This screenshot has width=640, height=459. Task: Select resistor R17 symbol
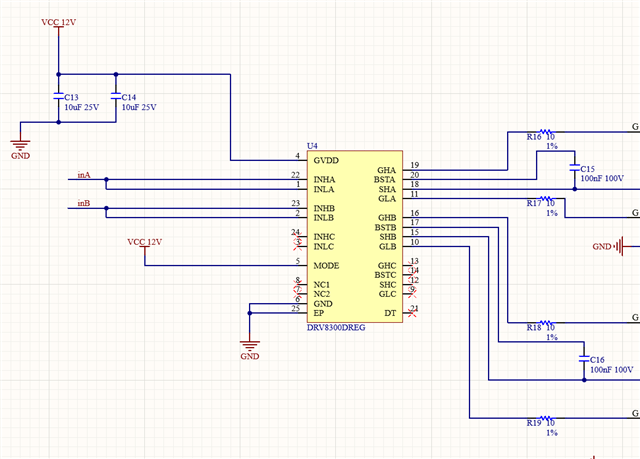coord(545,199)
